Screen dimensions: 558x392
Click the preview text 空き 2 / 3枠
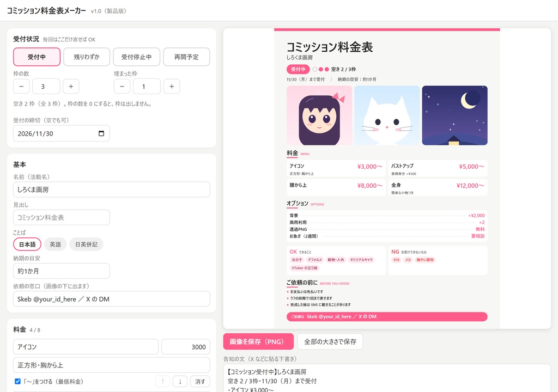343,69
